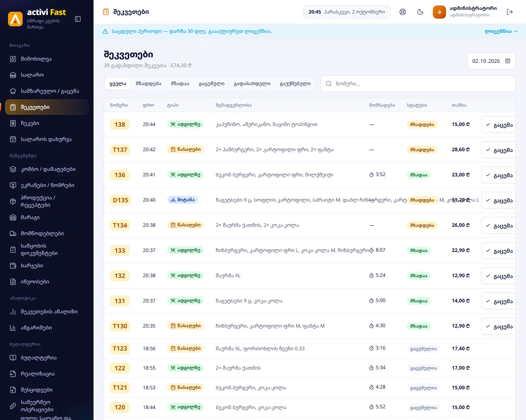Open the 02.10.2026 date picker
The width and height of the screenshot is (526, 420).
491,61
